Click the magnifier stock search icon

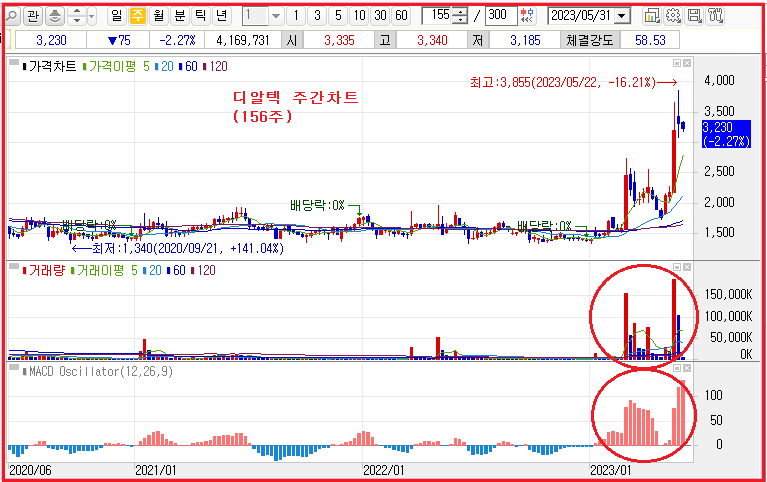pos(12,16)
